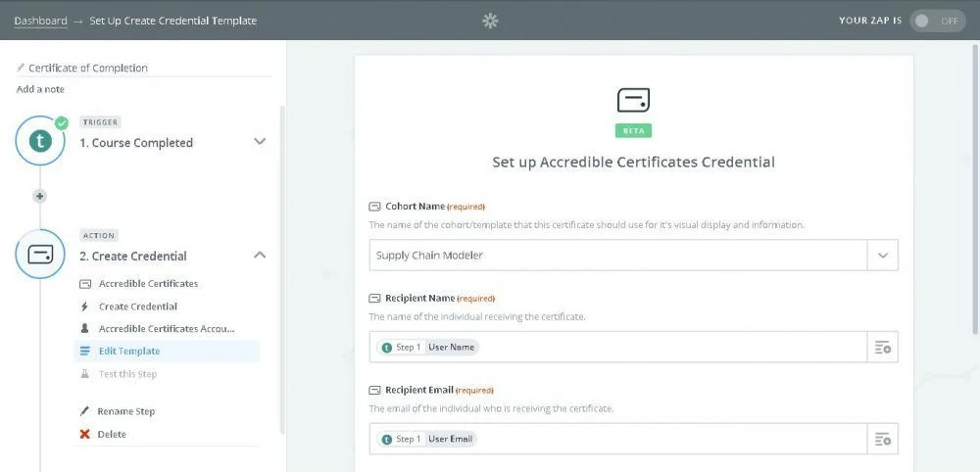Open Accredible Certificates Account section
Screen dimensions: 980x472
tap(166, 328)
